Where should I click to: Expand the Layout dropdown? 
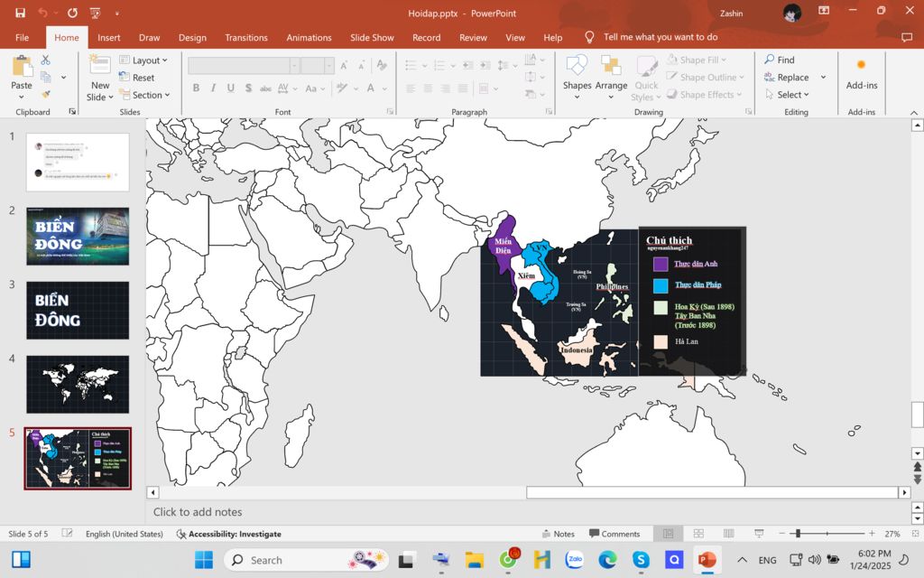(143, 61)
